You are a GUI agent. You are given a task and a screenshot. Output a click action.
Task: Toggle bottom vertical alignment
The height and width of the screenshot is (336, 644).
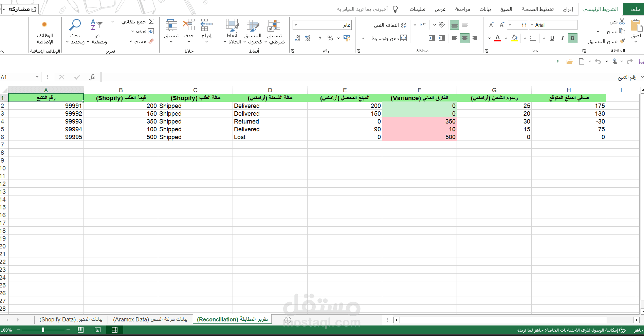(x=454, y=25)
